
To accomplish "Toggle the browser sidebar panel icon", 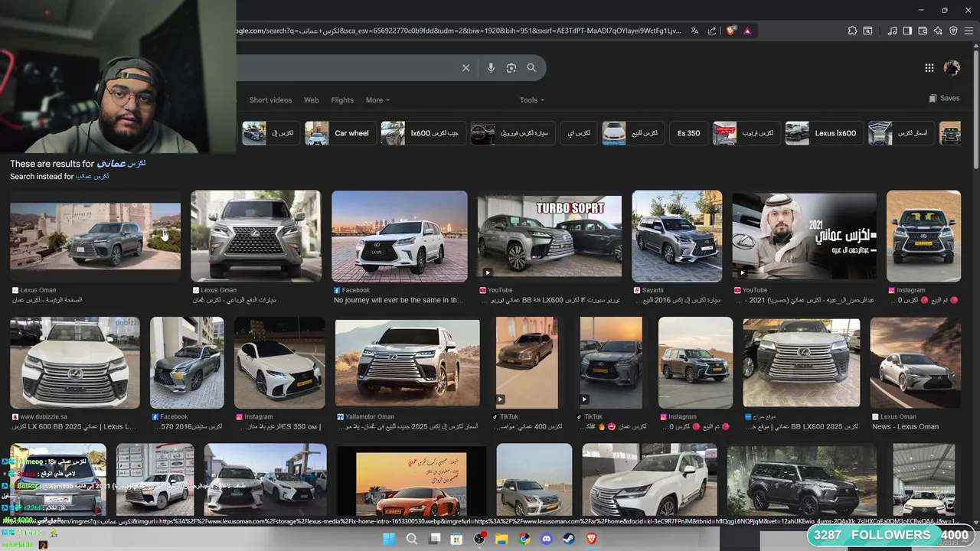I will pyautogui.click(x=907, y=31).
